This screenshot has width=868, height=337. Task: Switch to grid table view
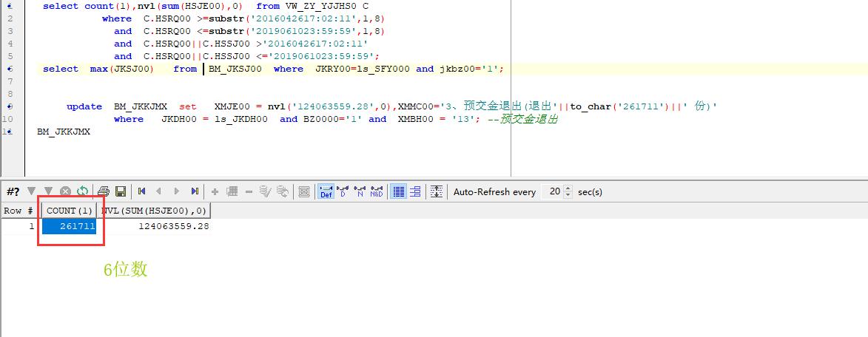click(x=398, y=191)
